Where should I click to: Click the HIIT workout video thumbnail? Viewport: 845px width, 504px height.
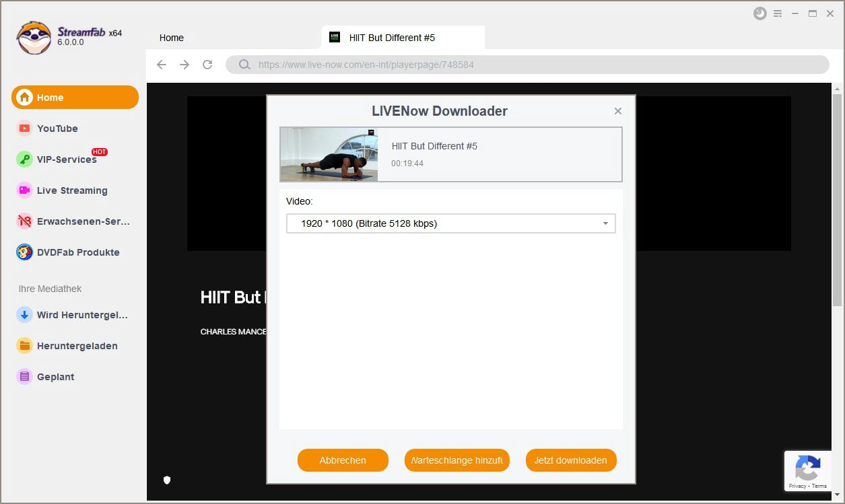329,155
